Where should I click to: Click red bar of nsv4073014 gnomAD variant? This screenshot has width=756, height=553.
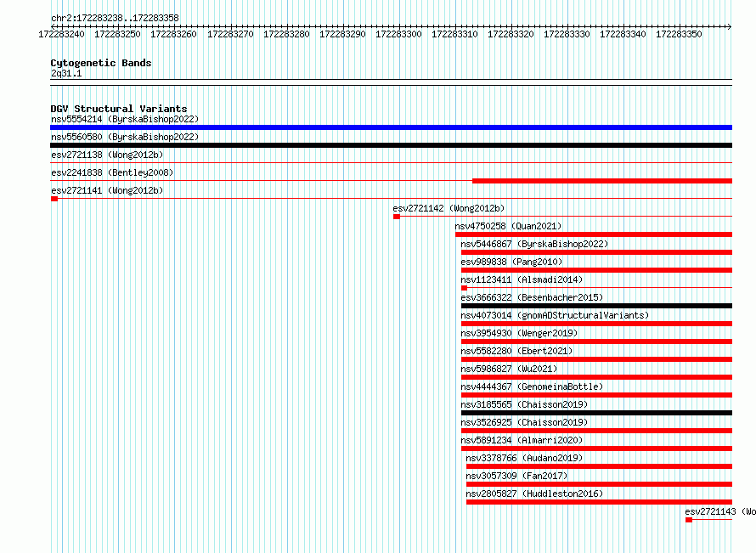(x=596, y=324)
